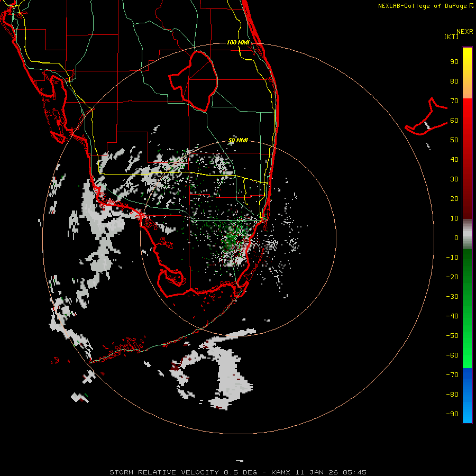This screenshot has height=476, width=476.
Task: Click the 50 knot value on the scale
Action: coord(454,140)
